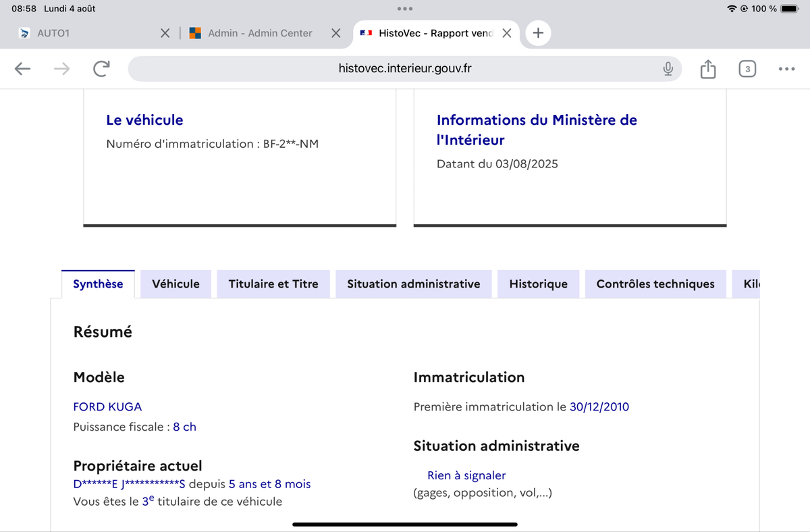
Task: Tap the FORD KUGA model text
Action: (x=107, y=407)
